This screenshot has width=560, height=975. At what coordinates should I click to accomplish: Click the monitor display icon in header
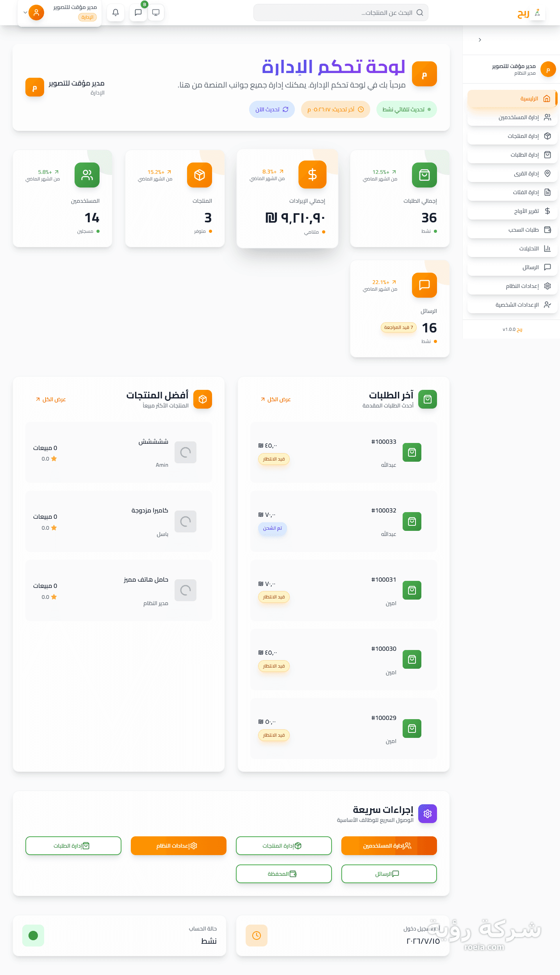coord(156,12)
